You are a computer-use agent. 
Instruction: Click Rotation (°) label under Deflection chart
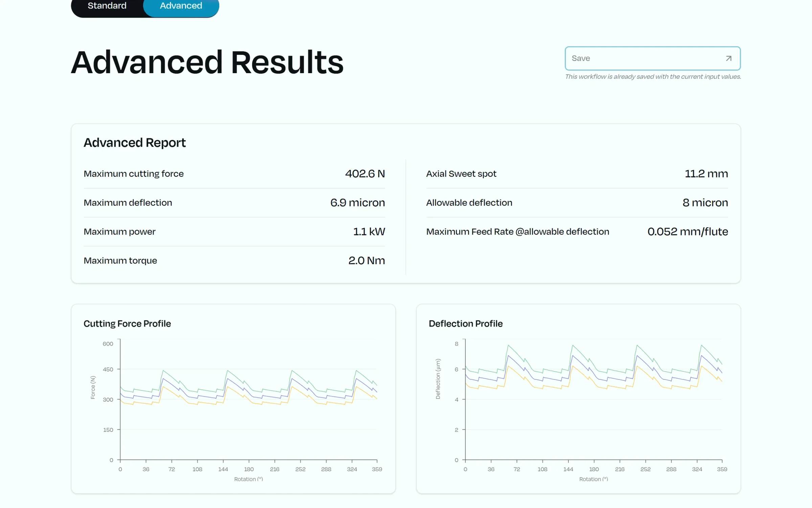tap(594, 479)
